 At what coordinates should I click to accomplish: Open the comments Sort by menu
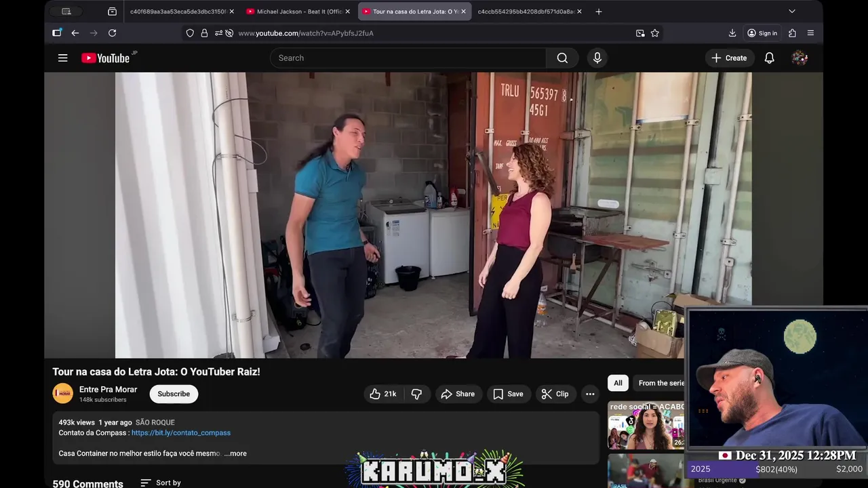coord(161,483)
